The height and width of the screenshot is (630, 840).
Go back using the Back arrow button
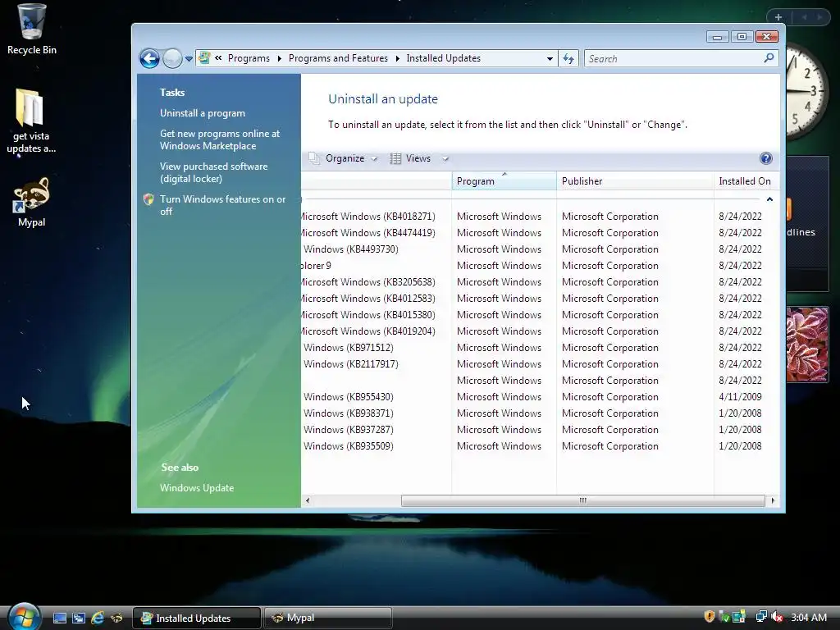pos(149,58)
